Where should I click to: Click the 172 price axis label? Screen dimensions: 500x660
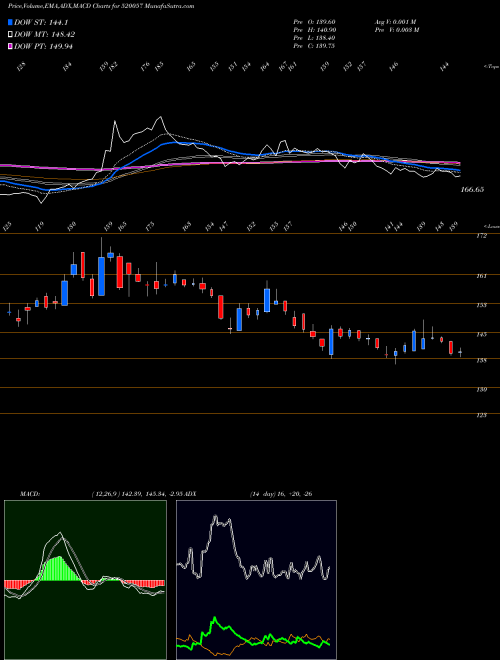[x=482, y=236]
